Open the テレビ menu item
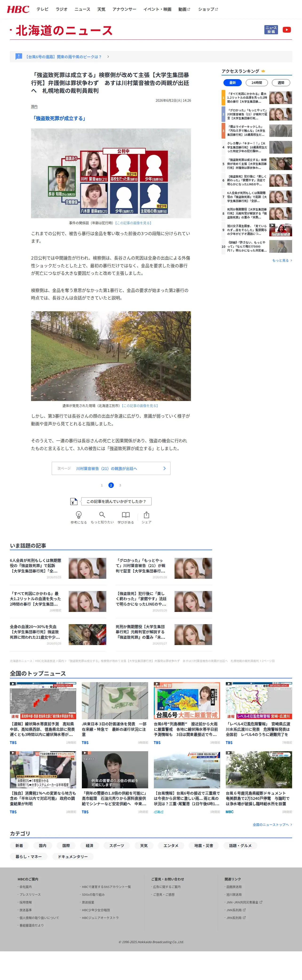The height and width of the screenshot is (980, 302). tap(42, 9)
